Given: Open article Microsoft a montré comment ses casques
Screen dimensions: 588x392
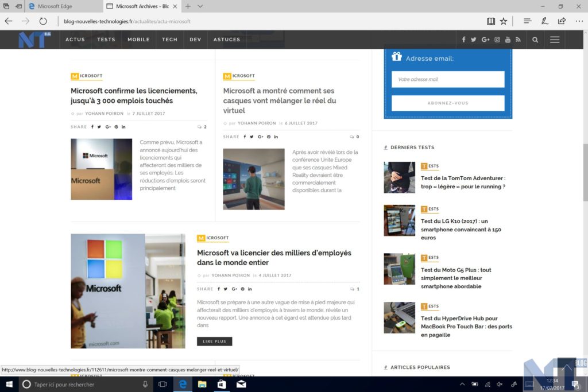Looking at the screenshot, I should click(280, 100).
